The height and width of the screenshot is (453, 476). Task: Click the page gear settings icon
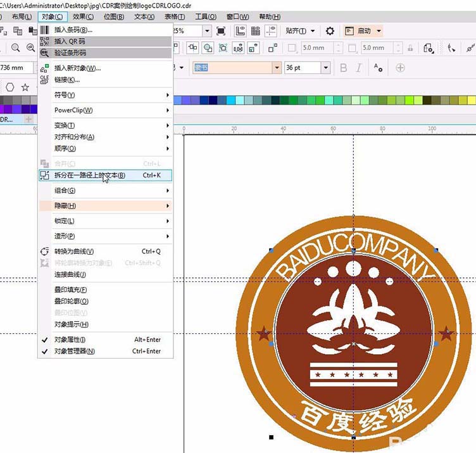click(x=429, y=48)
